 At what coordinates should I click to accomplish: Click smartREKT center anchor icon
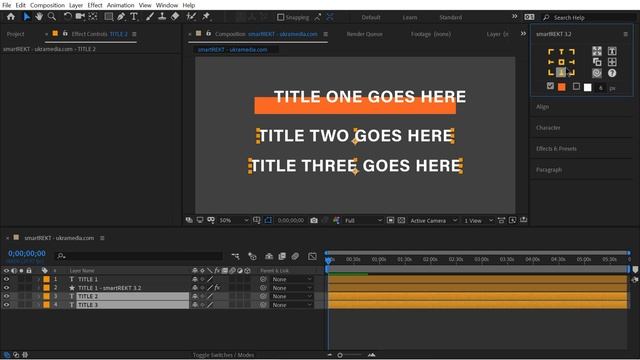coord(561,62)
